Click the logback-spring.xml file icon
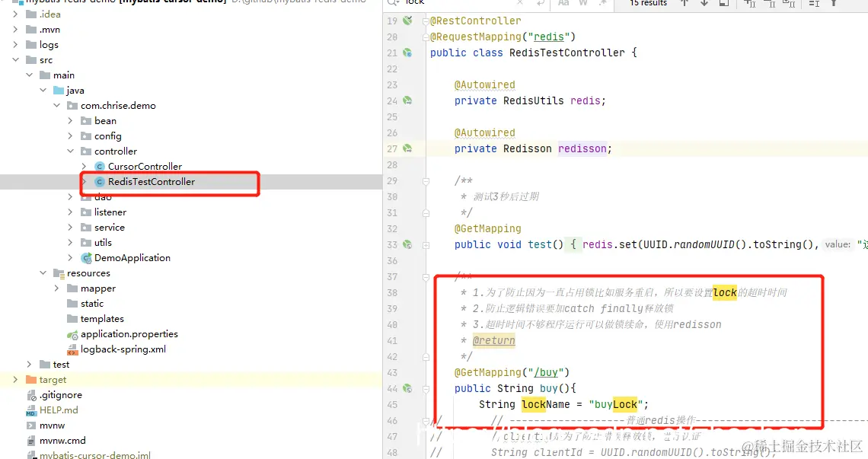This screenshot has height=459, width=868. click(x=72, y=349)
